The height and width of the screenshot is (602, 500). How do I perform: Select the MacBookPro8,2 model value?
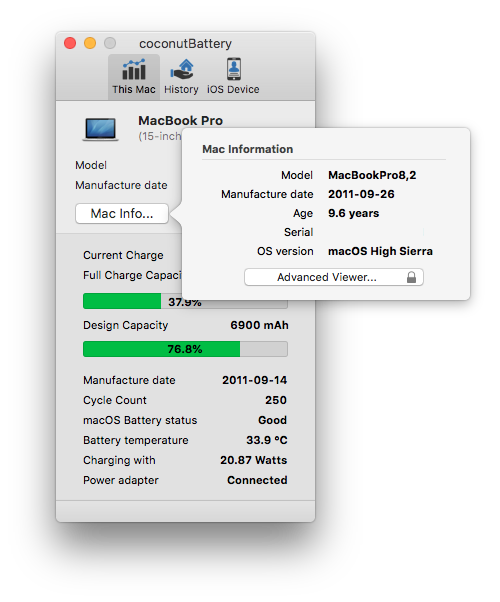tap(372, 175)
